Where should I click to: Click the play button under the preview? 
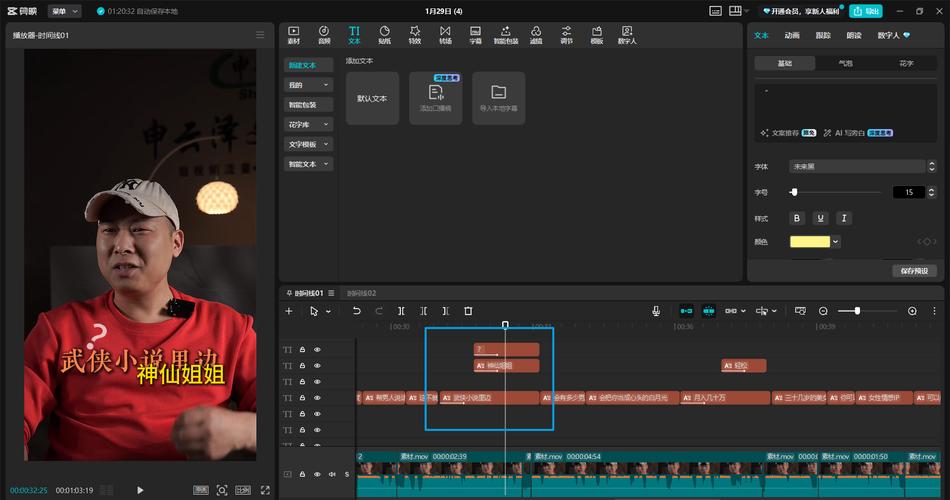point(140,490)
